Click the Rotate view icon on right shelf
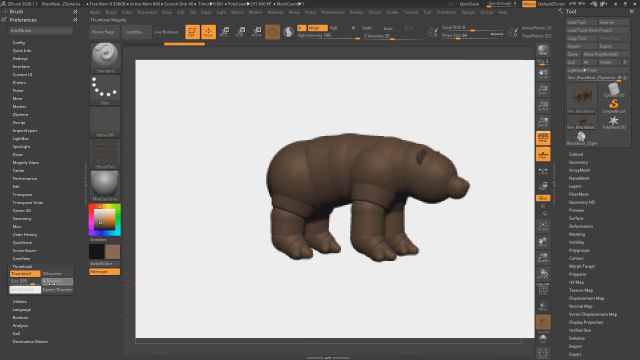 click(x=543, y=274)
